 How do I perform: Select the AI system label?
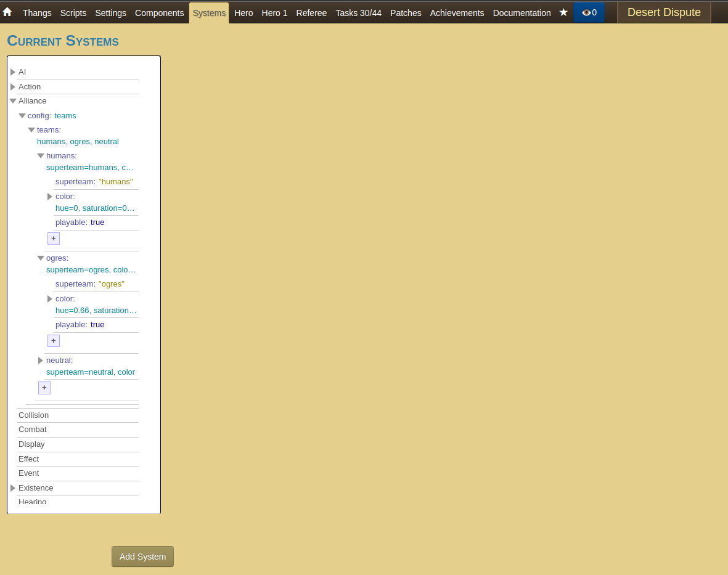pyautogui.click(x=22, y=72)
